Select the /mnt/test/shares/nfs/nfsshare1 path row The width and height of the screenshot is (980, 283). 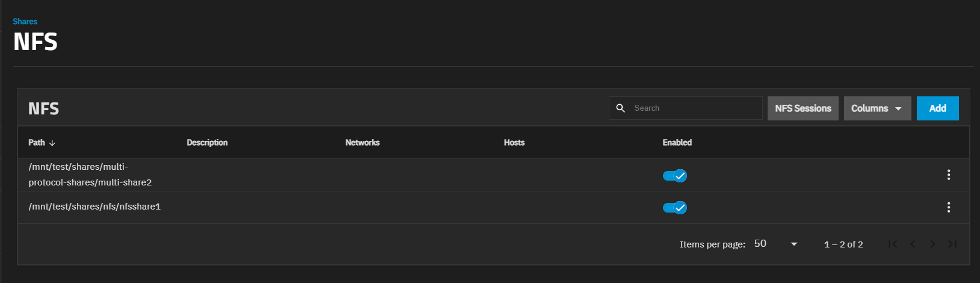94,207
